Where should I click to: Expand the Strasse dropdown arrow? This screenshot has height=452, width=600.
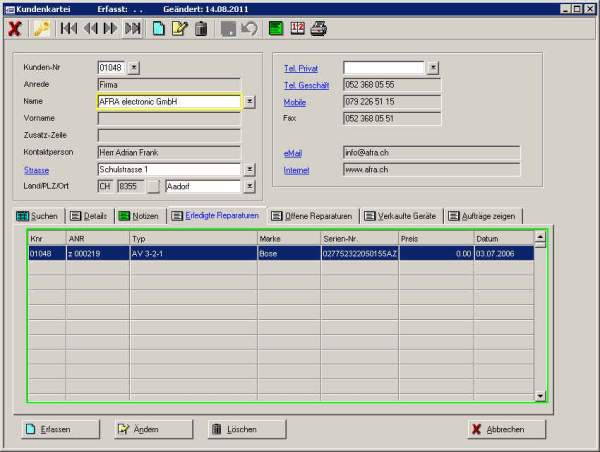249,170
